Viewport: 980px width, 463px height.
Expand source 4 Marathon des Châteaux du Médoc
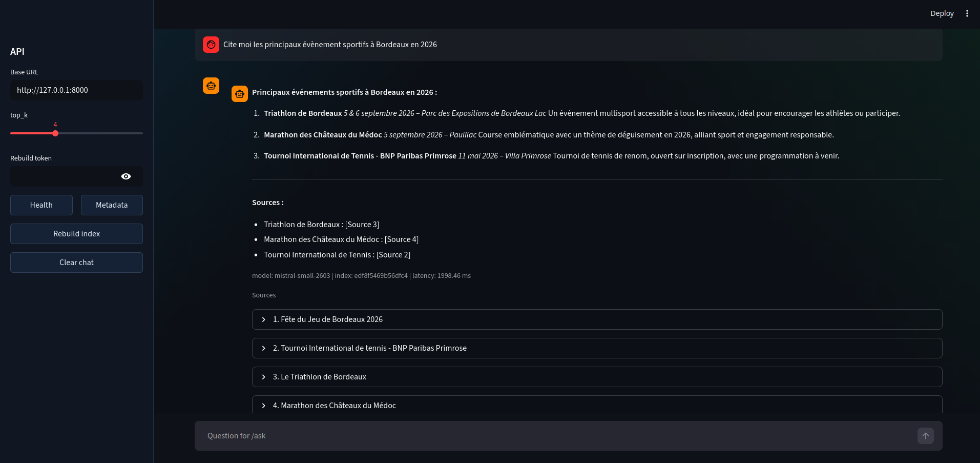[x=597, y=405]
